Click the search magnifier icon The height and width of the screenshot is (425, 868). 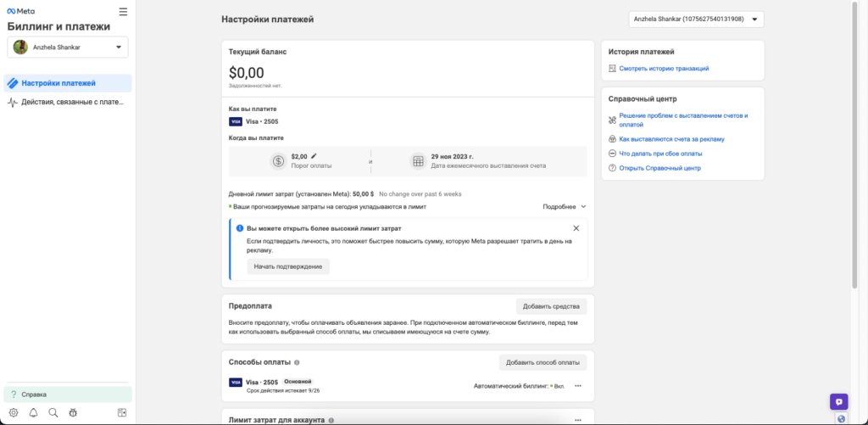(53, 412)
